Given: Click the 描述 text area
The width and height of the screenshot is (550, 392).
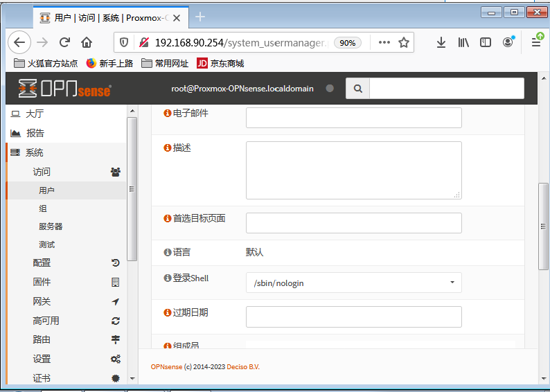Looking at the screenshot, I should click(x=353, y=170).
